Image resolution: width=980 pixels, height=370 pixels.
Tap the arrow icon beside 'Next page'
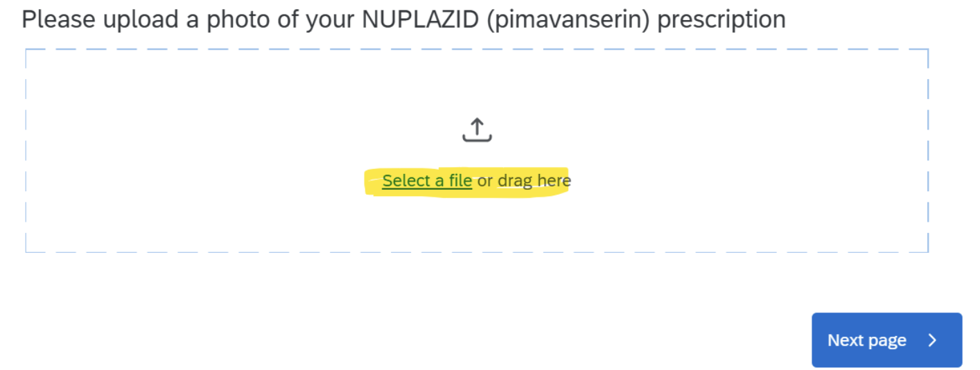[932, 340]
